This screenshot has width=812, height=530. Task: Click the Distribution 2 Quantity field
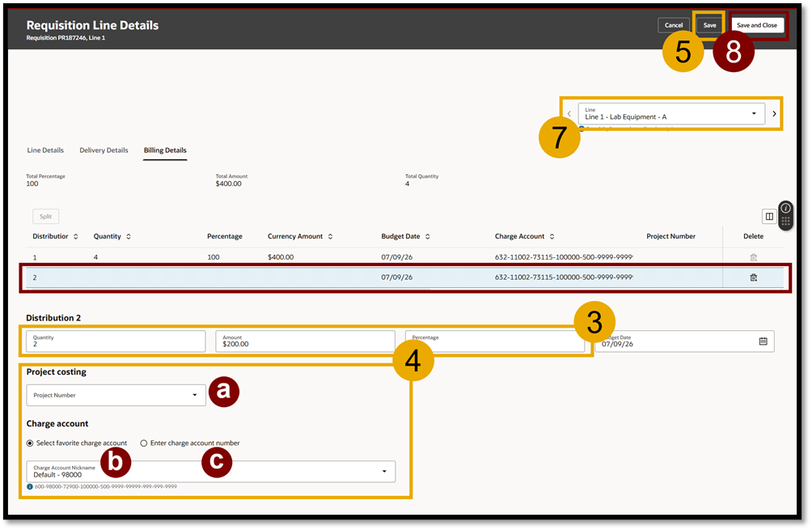116,341
